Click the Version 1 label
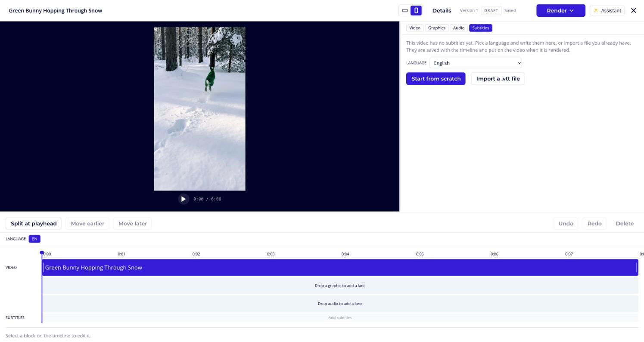Screen dimensions: 644x342 tap(469, 10)
